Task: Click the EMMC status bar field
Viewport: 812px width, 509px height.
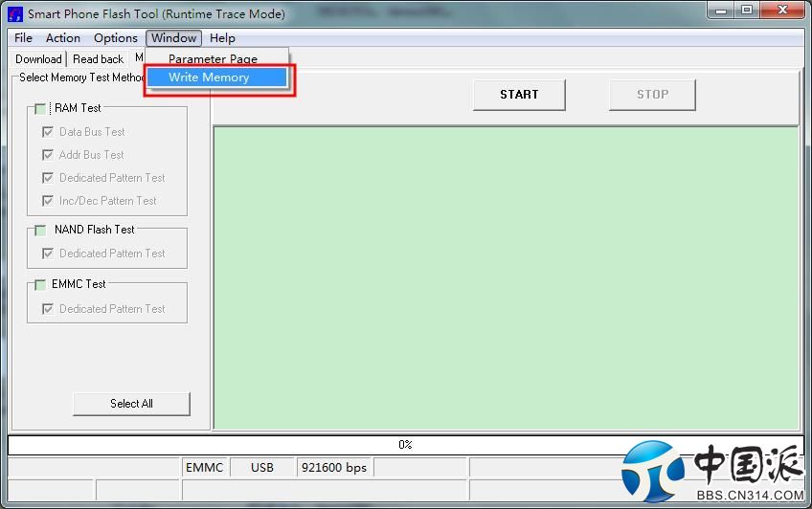Action: [205, 468]
